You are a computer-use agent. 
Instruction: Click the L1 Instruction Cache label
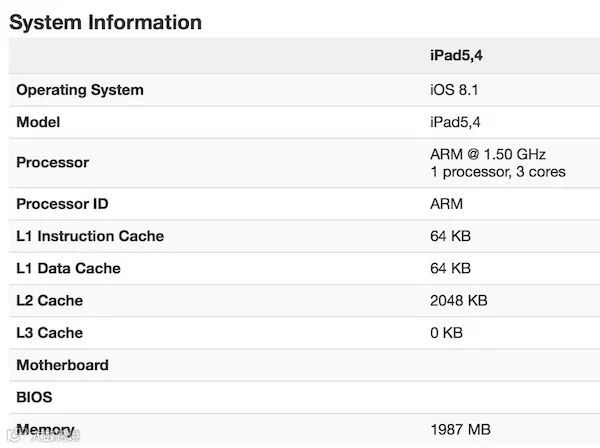coord(90,236)
